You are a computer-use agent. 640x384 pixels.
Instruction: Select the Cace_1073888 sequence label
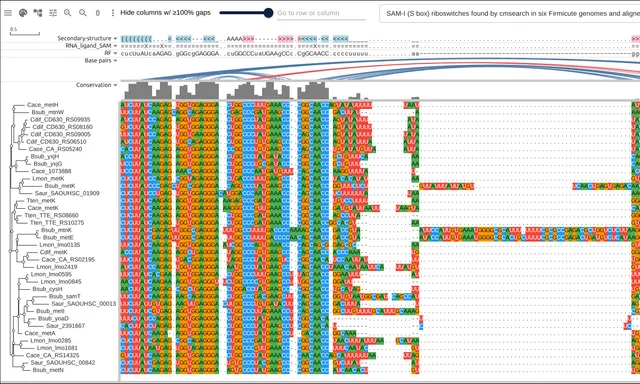pyautogui.click(x=51, y=171)
